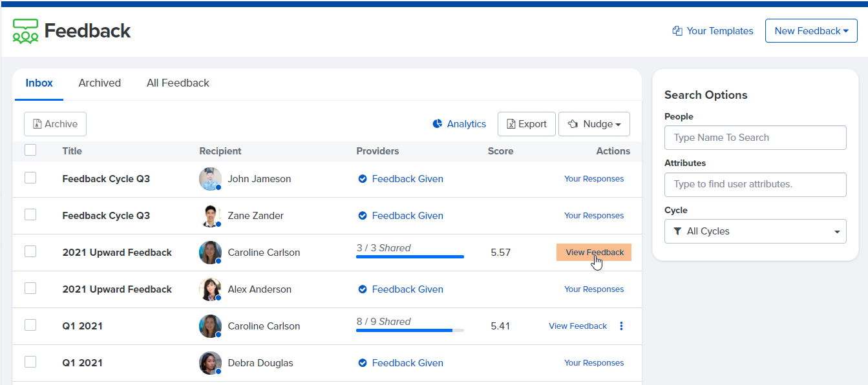The width and height of the screenshot is (868, 385).
Task: Expand the Nudge dropdown menu
Action: click(x=594, y=124)
